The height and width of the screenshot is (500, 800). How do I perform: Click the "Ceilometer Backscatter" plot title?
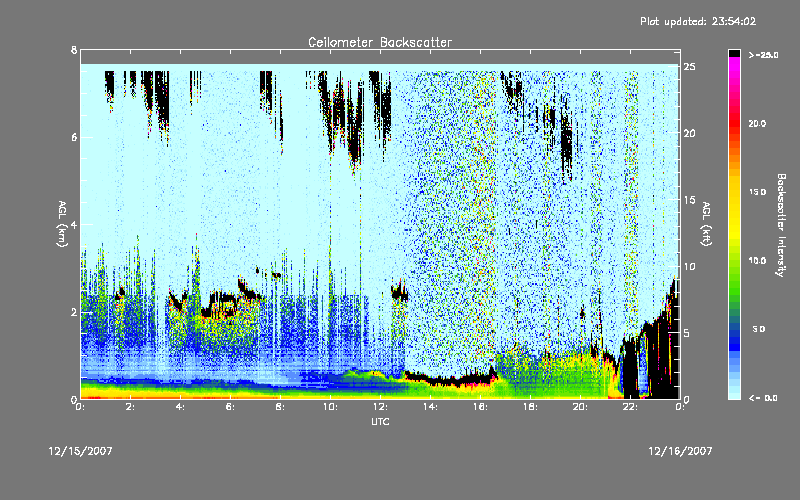[380, 42]
